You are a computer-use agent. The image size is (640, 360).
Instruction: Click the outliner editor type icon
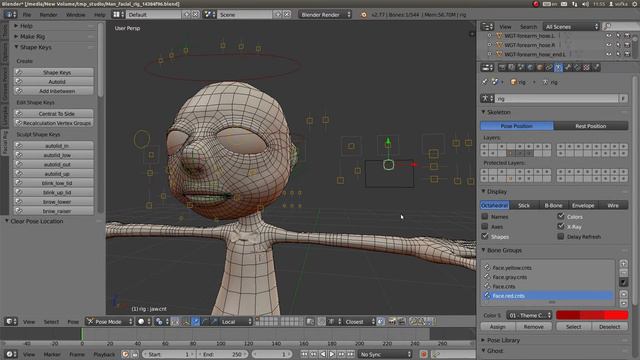487,27
